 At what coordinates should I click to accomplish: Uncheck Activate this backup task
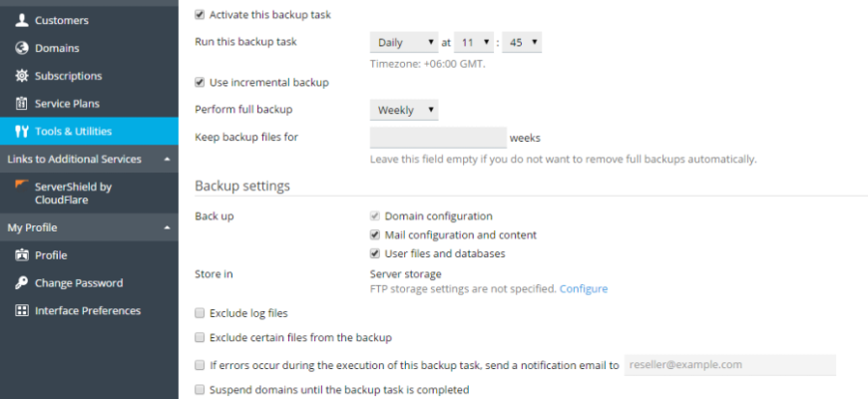[200, 15]
